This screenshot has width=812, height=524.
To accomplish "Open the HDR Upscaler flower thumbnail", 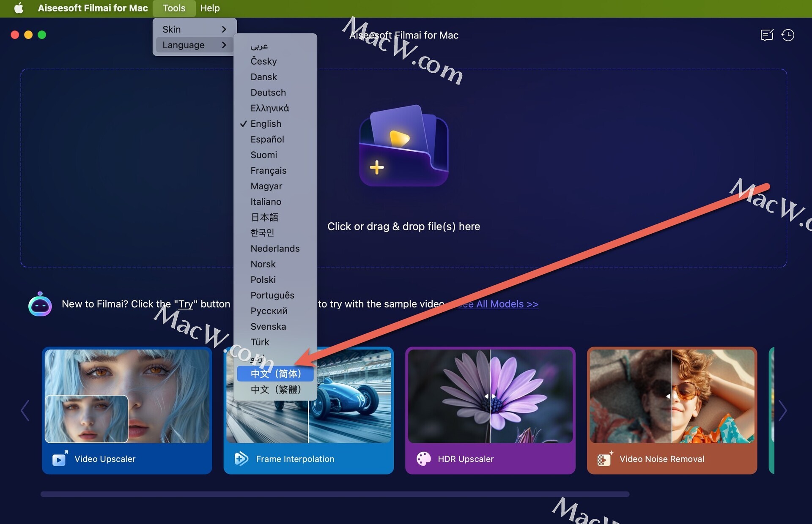I will coord(490,396).
